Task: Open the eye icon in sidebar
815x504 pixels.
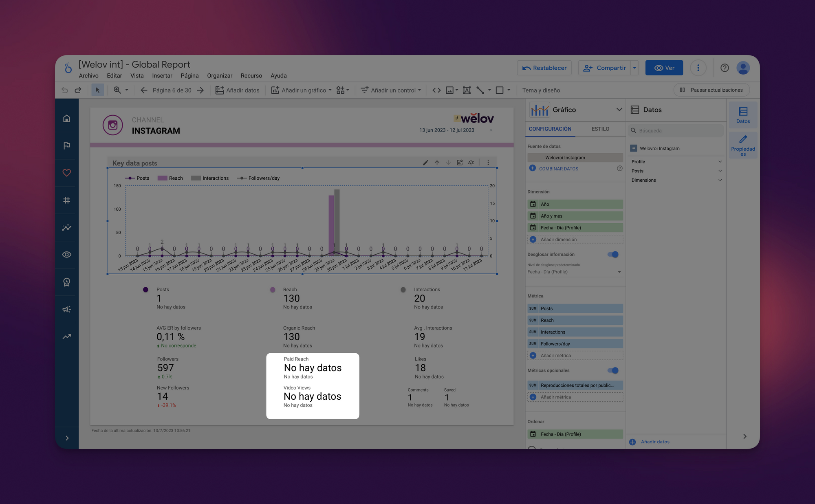Action: (x=67, y=255)
